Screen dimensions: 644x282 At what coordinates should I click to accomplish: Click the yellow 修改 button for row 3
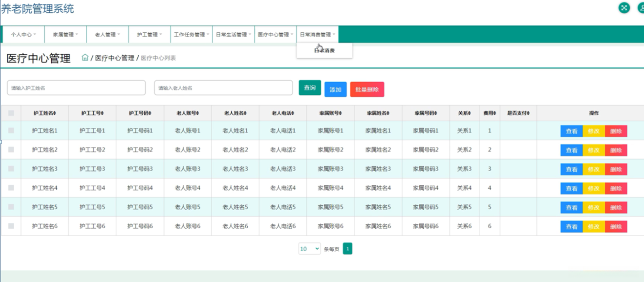(x=594, y=170)
